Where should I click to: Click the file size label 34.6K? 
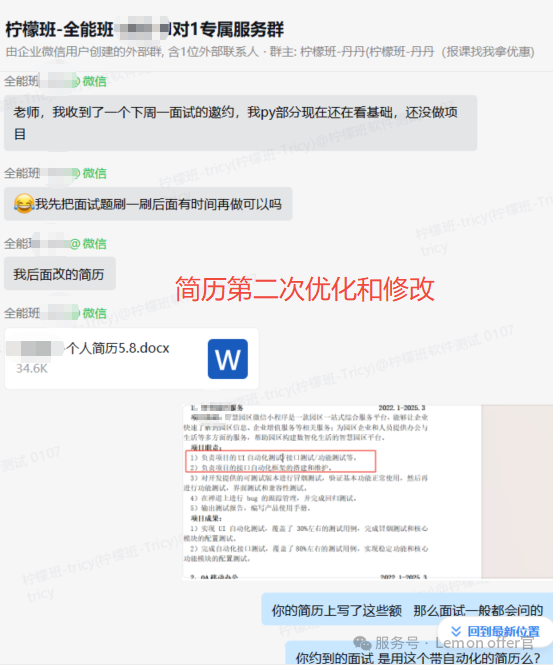(x=32, y=369)
